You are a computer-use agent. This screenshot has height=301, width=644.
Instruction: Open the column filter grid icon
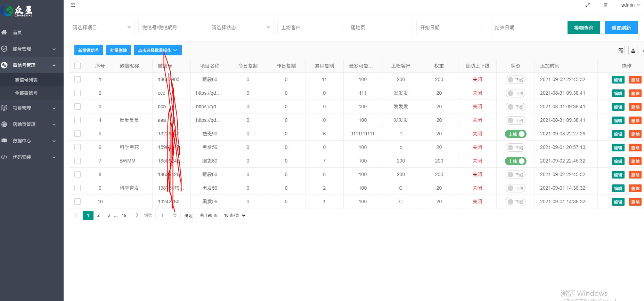point(621,50)
